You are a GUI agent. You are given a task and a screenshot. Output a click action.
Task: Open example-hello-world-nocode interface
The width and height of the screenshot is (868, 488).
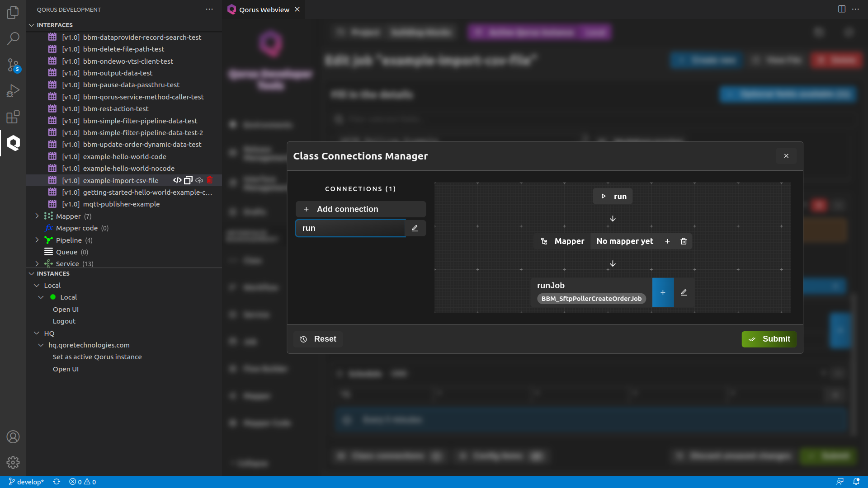129,168
